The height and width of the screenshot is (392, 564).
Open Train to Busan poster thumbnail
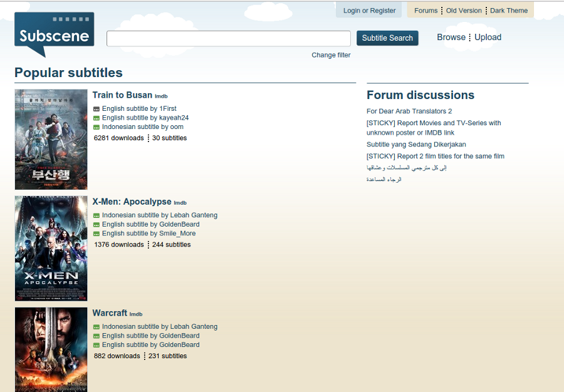tap(51, 140)
